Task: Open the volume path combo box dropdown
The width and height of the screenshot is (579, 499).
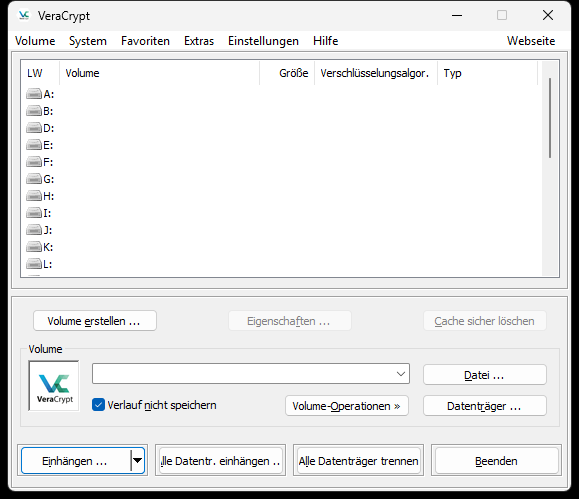Action: [401, 374]
